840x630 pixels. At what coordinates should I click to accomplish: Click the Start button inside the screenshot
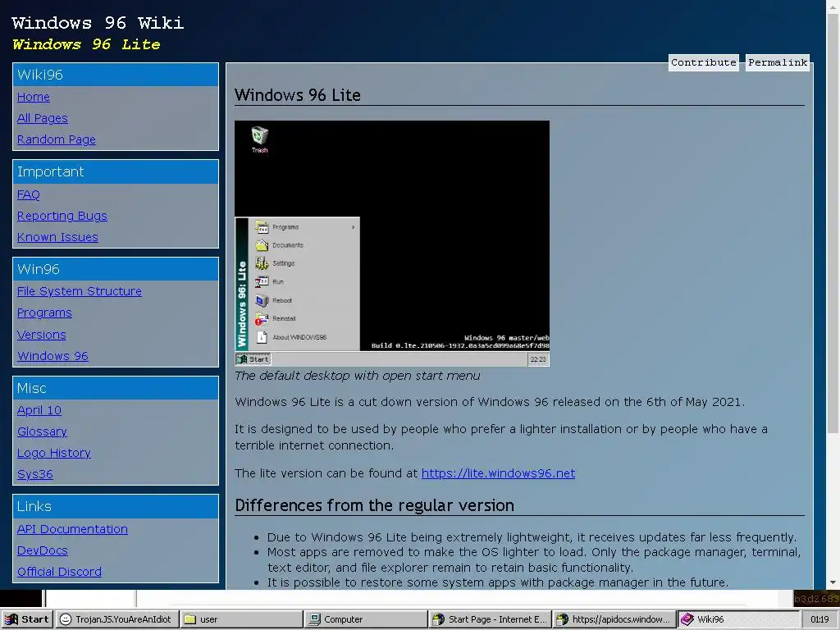pyautogui.click(x=253, y=359)
